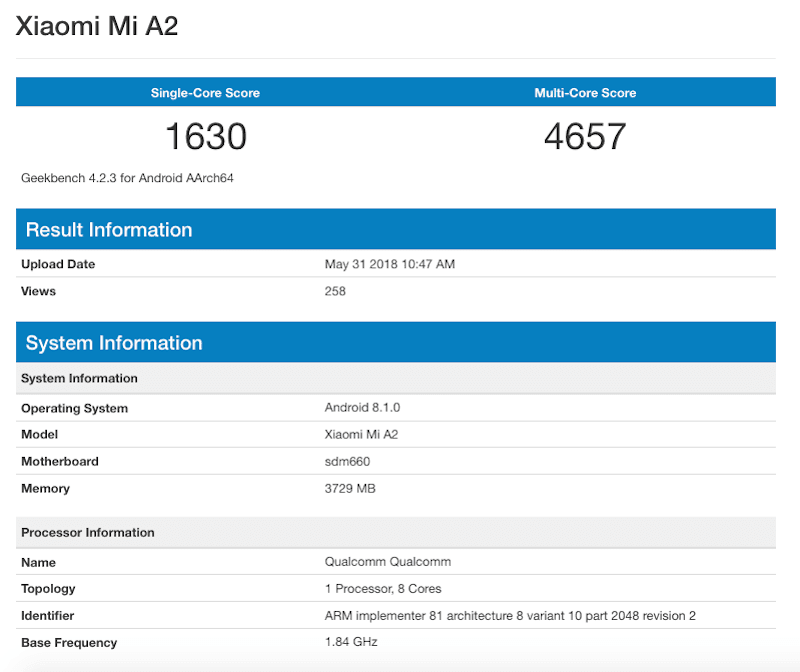This screenshot has width=800, height=672.
Task: Click the processor Name label
Action: point(38,563)
